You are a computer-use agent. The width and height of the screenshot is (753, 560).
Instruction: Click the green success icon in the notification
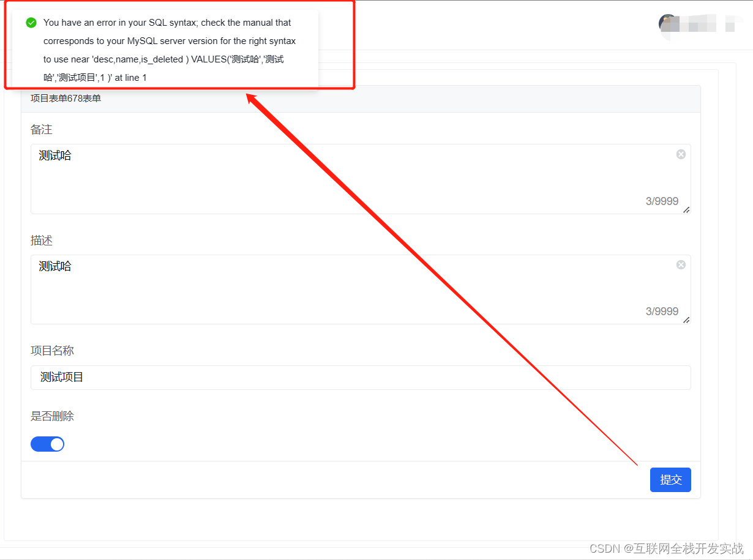31,23
